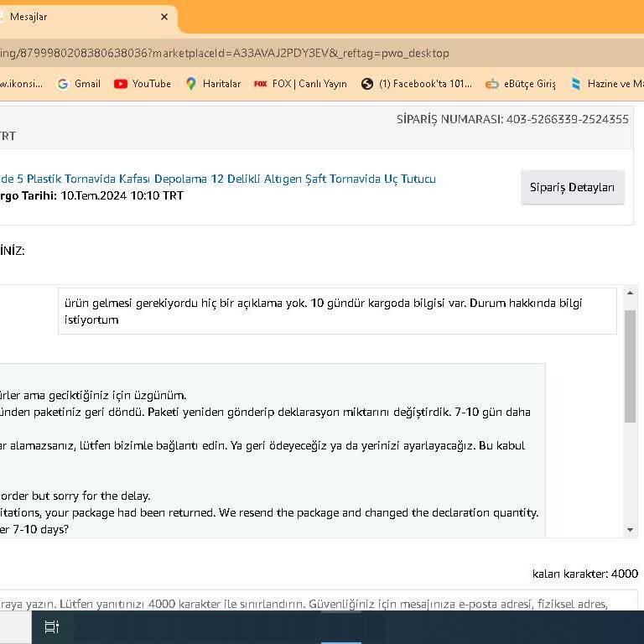Viewport: 644px width, 644px height.
Task: Click the message scroll down arrow
Action: coord(630,529)
